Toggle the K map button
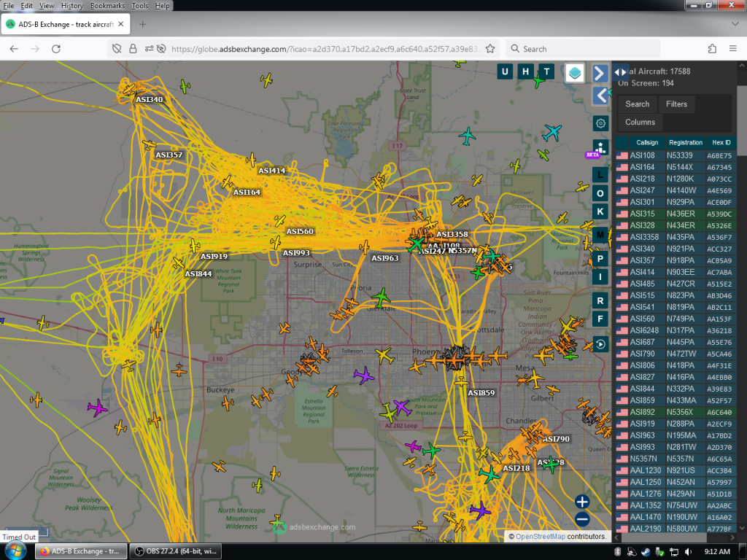 [600, 211]
